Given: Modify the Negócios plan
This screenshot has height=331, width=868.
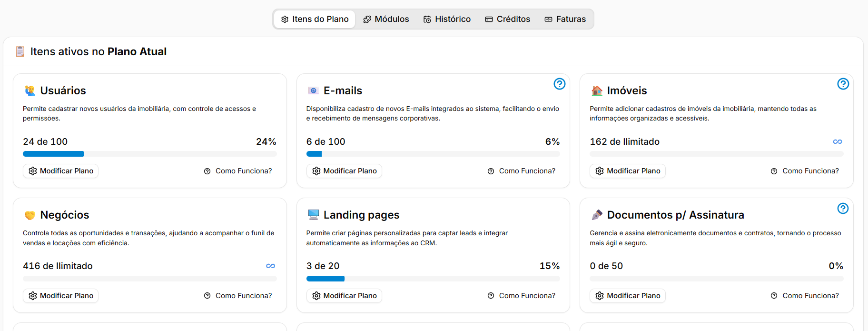Looking at the screenshot, I should coord(61,296).
